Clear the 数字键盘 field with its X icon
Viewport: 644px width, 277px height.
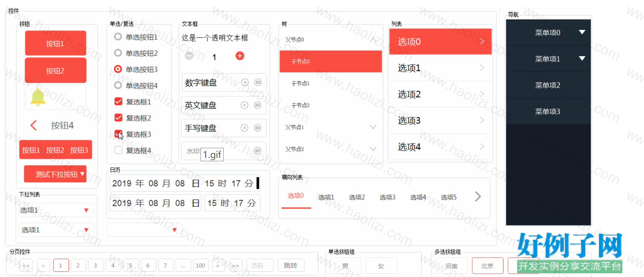click(x=245, y=83)
